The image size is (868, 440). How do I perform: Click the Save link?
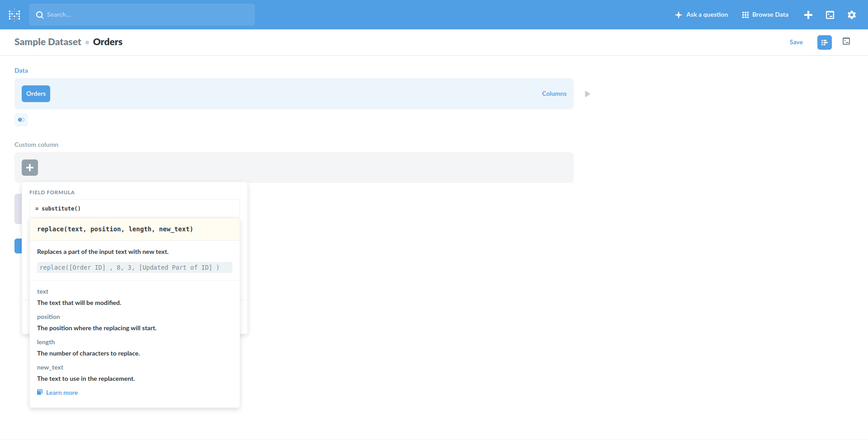(796, 42)
